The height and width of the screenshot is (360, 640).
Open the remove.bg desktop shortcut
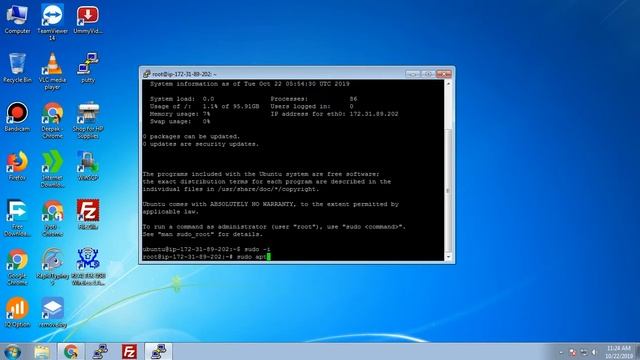[x=52, y=313]
